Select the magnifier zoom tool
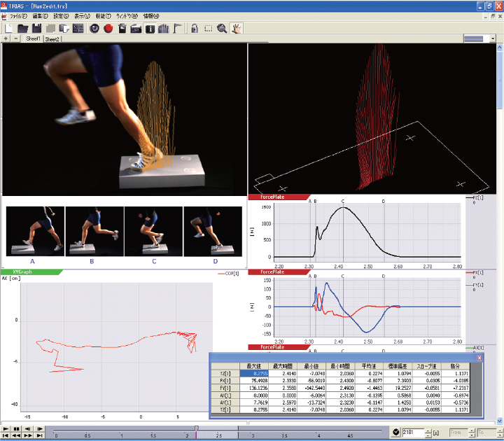This screenshot has height=441, width=504. point(222,29)
